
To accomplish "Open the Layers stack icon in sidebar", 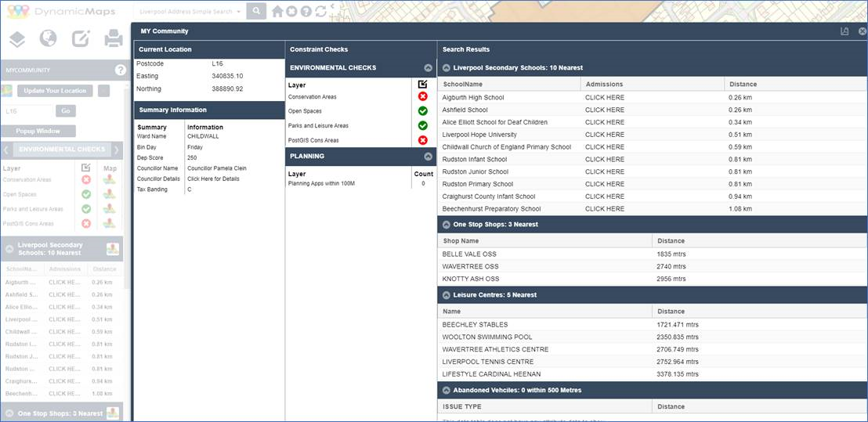I will (17, 38).
